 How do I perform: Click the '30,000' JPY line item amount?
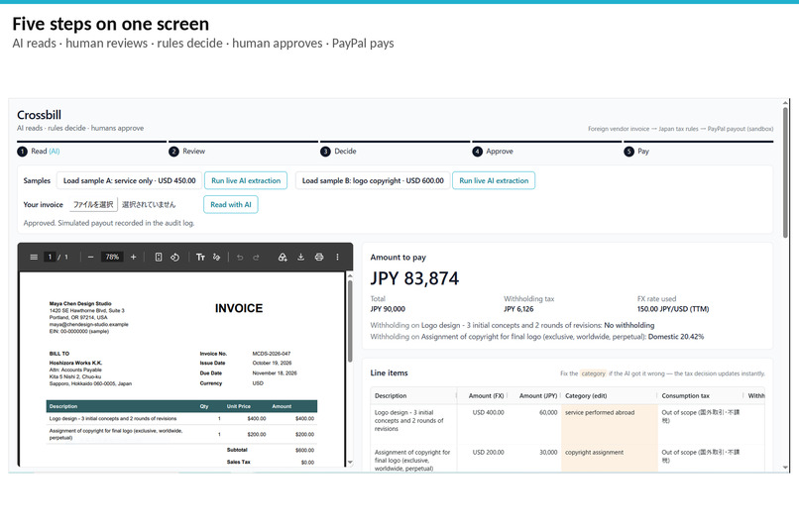click(548, 452)
